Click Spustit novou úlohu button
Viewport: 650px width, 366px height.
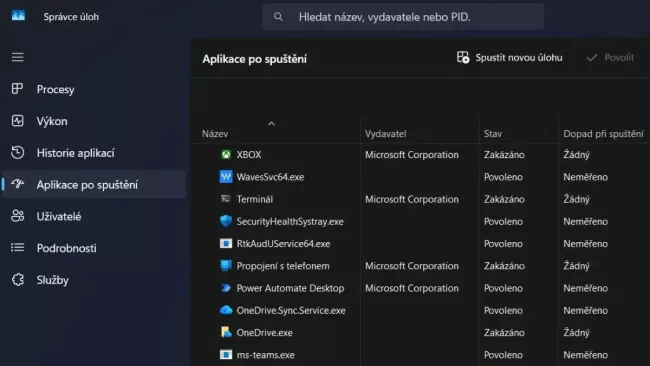(x=509, y=58)
